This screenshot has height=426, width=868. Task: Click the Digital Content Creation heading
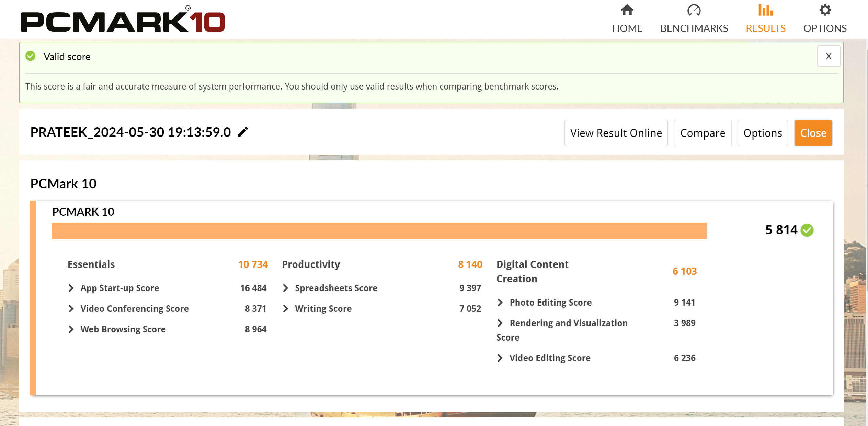(x=533, y=272)
